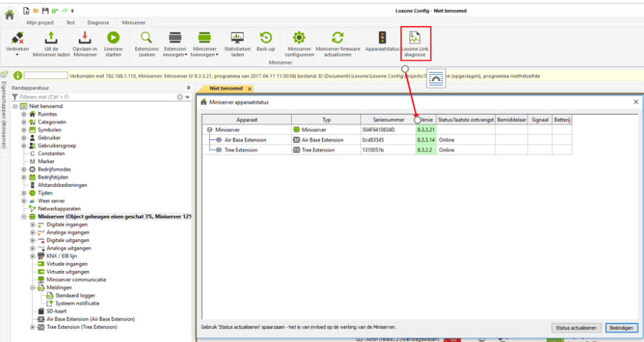Open Miniserver configureren gear icon
Image resolution: width=644 pixels, height=342 pixels.
pos(299,37)
